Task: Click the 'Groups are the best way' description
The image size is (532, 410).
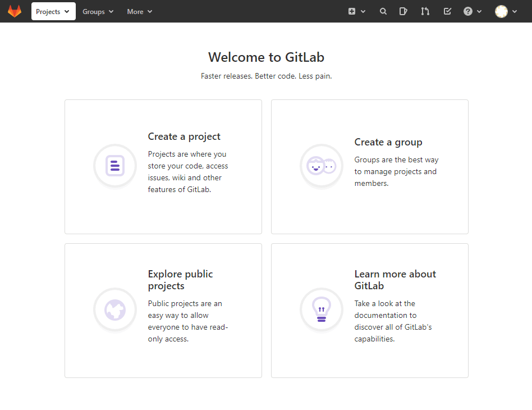Action: coord(396,171)
